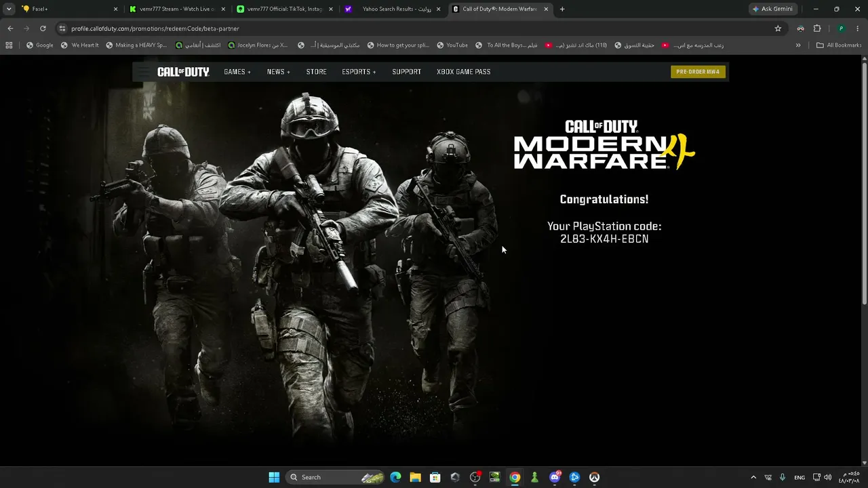This screenshot has height=488, width=868.
Task: Click the Congratulations! heading
Action: pyautogui.click(x=604, y=199)
